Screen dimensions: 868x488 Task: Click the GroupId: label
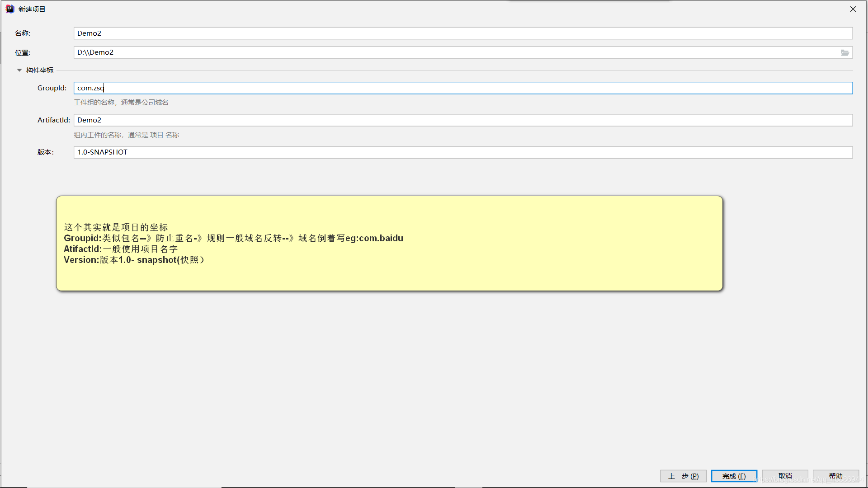[52, 88]
